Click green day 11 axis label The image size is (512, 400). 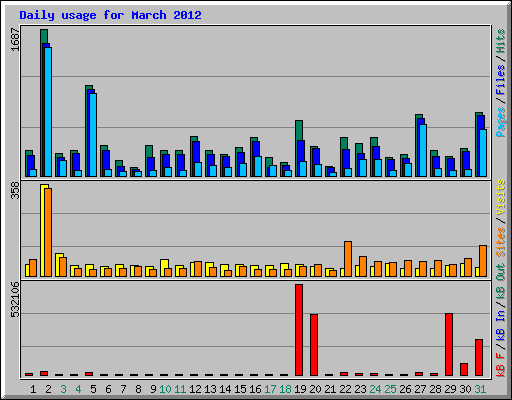tap(180, 389)
